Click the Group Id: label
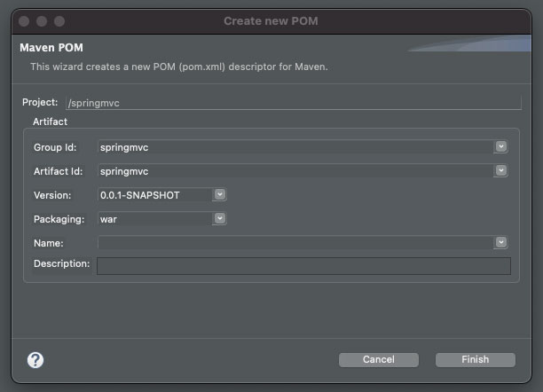This screenshot has height=392, width=543. pyautogui.click(x=55, y=147)
